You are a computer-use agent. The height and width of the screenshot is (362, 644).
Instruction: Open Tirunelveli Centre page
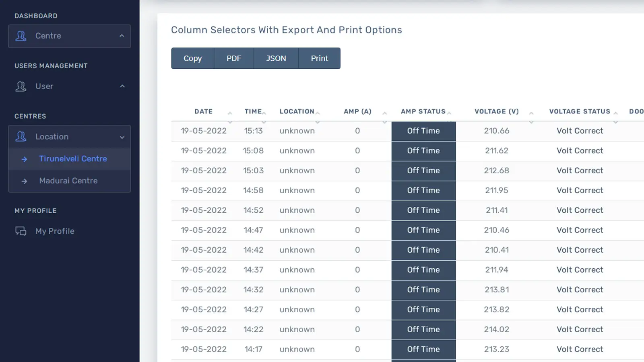tap(73, 159)
